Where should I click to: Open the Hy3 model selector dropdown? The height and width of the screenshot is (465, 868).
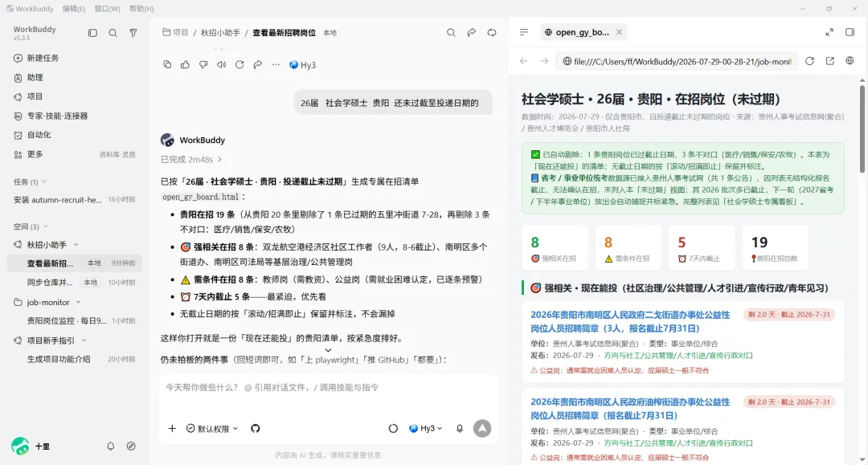coord(426,429)
